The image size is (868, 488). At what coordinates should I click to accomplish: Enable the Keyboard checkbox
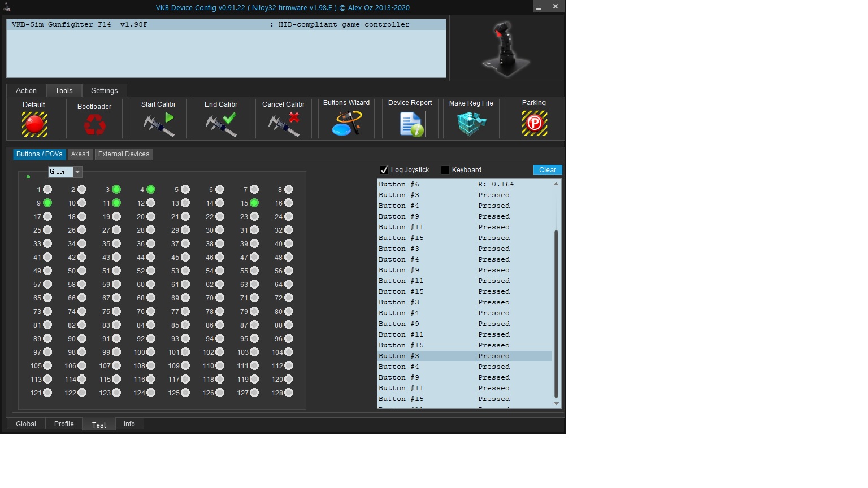(x=445, y=170)
